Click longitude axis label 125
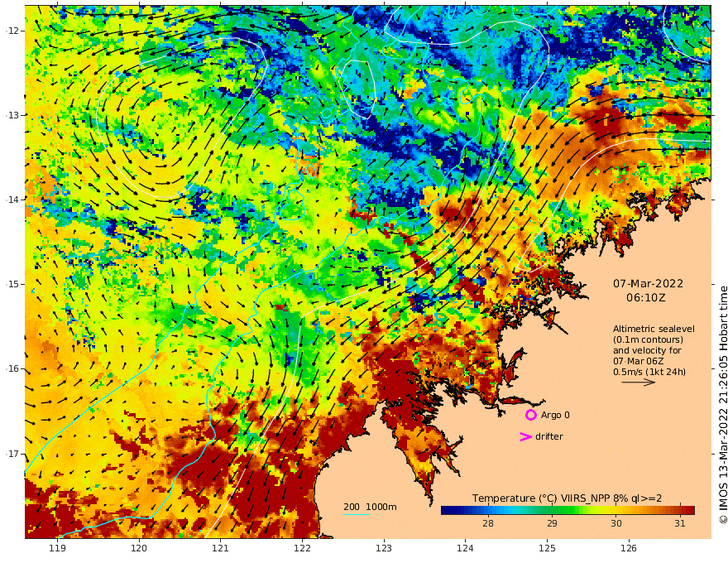Image resolution: width=728 pixels, height=563 pixels. (x=547, y=548)
